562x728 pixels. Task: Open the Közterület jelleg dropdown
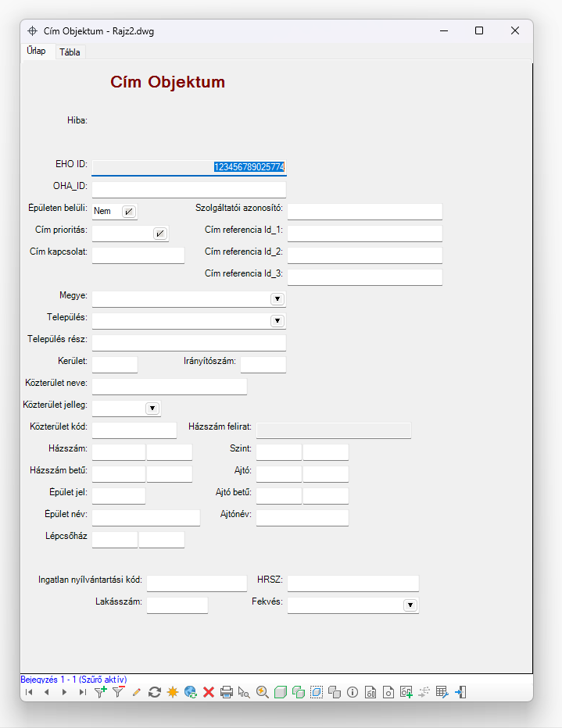click(x=152, y=408)
